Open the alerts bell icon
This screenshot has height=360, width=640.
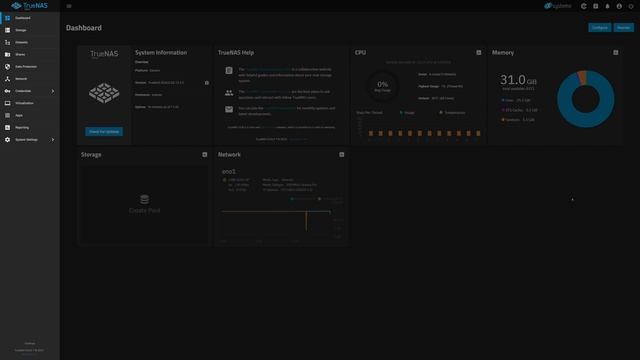[x=607, y=6]
